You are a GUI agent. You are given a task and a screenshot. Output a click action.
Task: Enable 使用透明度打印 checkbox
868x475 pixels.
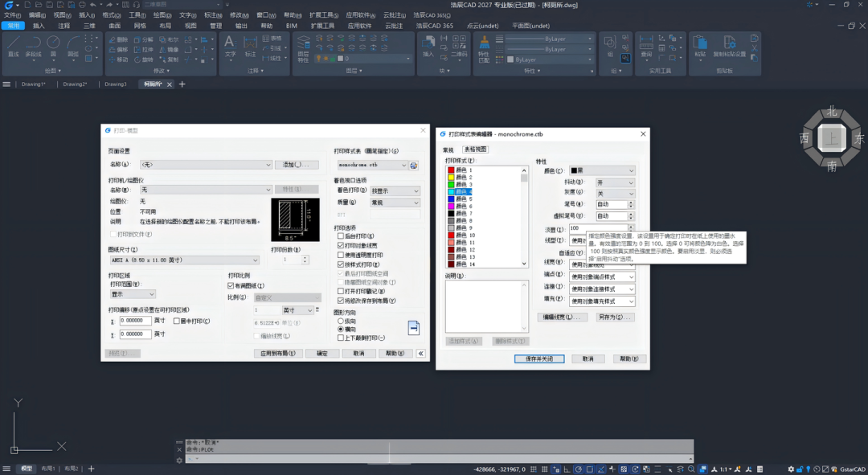[341, 256]
